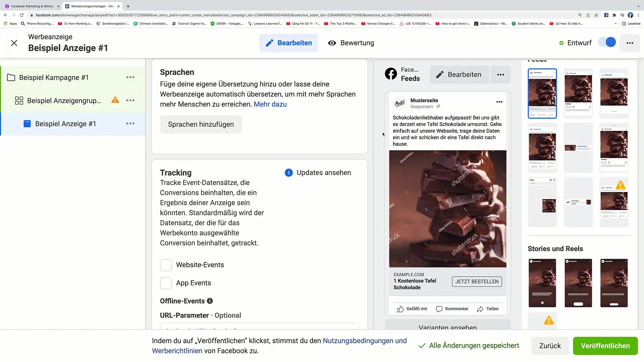Viewport: 644px width, 362px height.
Task: Click the Varianten ansehen button
Action: tap(447, 325)
